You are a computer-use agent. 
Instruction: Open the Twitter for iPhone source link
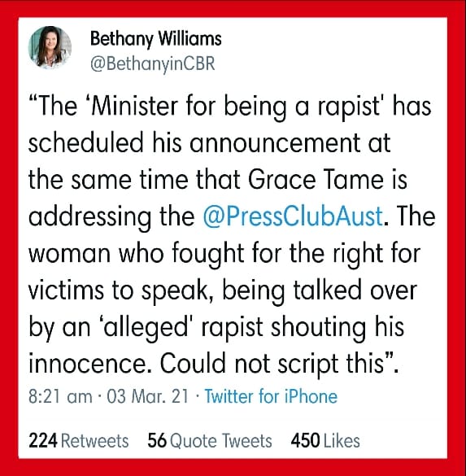click(x=271, y=396)
